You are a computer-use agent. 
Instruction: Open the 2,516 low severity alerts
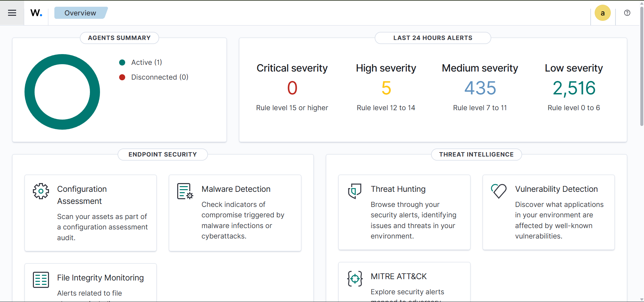click(574, 88)
